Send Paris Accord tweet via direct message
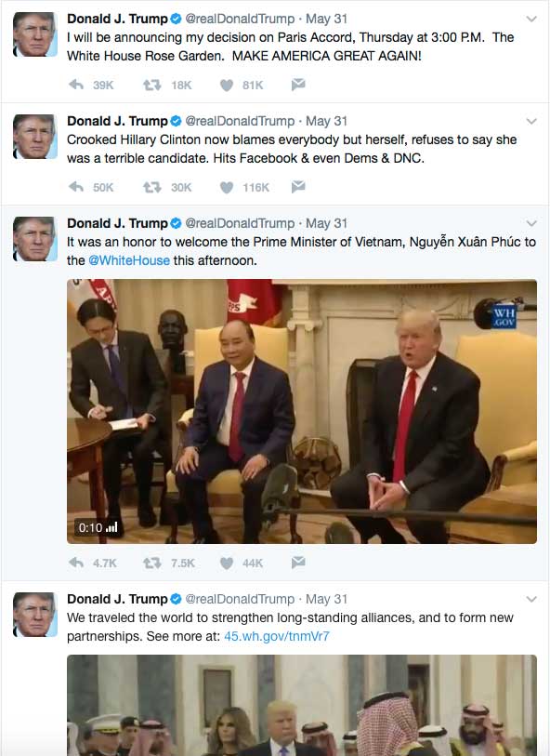Screen dimensions: 550x756 pos(298,85)
